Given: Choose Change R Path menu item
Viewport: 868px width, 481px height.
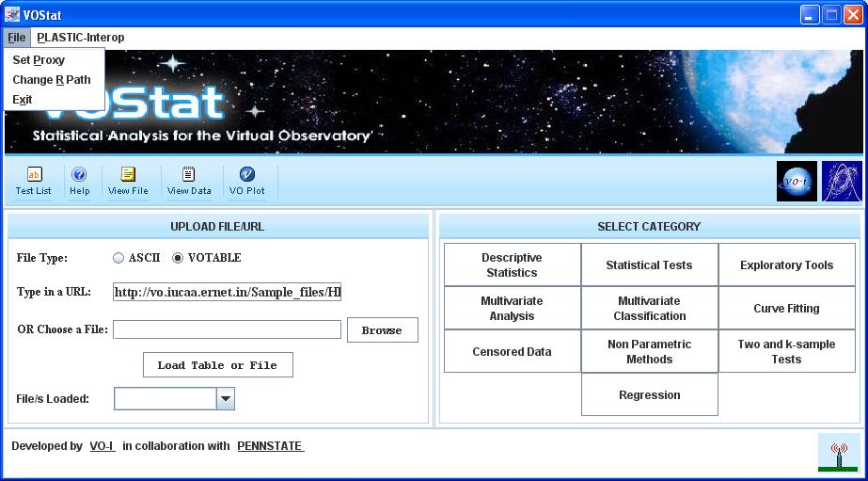Looking at the screenshot, I should [x=55, y=80].
